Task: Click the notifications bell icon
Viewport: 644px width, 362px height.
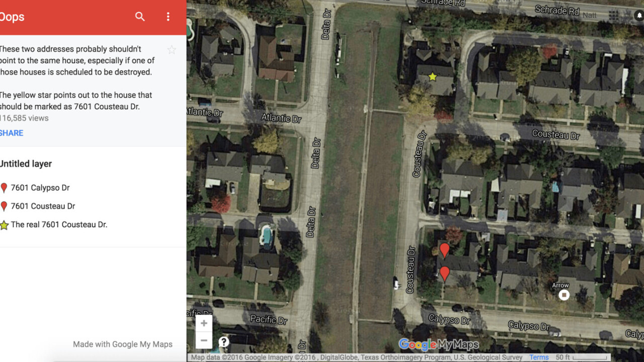Action: coord(638,16)
